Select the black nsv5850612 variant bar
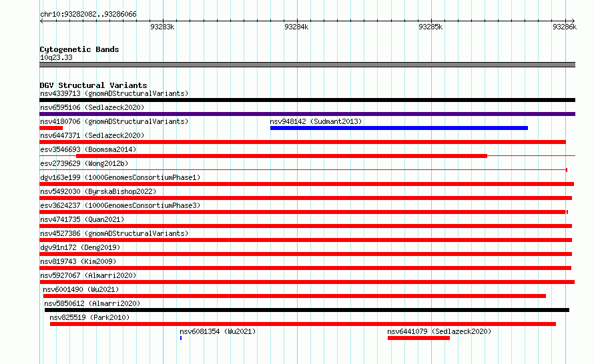Screen dimensions: 594x364 pos(307,310)
